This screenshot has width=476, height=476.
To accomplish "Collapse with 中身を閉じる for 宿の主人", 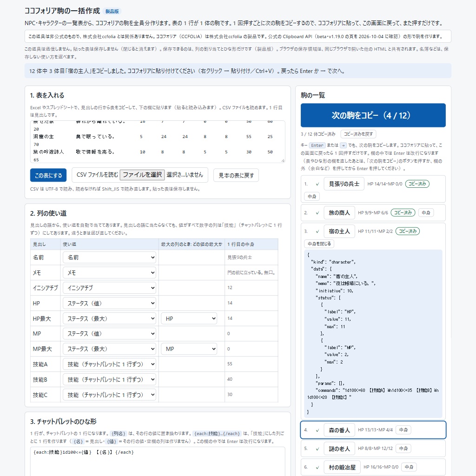I will click(x=319, y=244).
